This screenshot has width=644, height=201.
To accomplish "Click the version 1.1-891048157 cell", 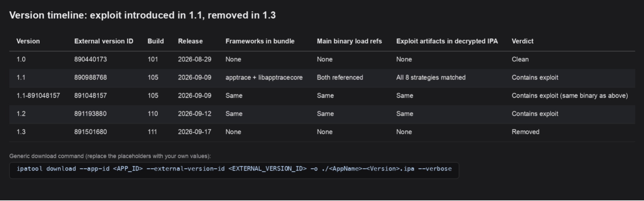I will click(x=38, y=95).
